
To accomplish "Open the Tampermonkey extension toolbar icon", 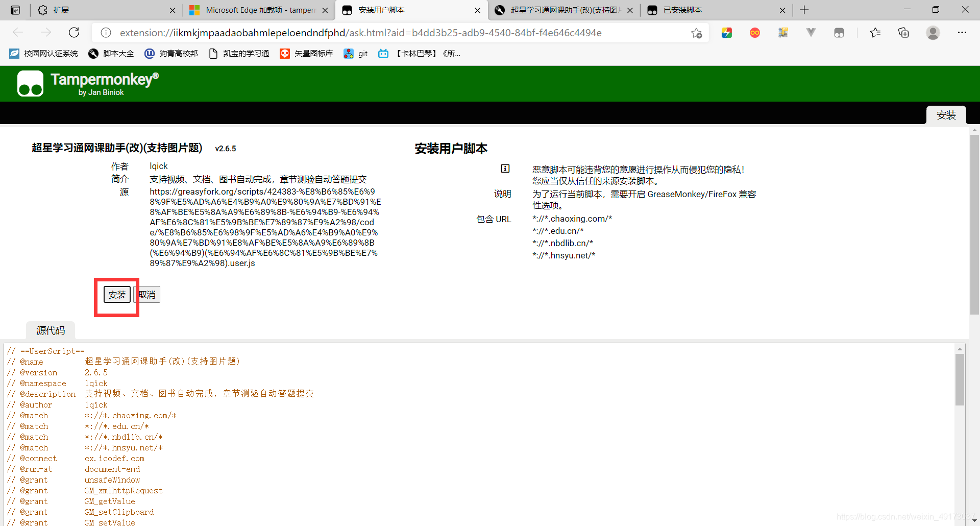I will point(839,33).
